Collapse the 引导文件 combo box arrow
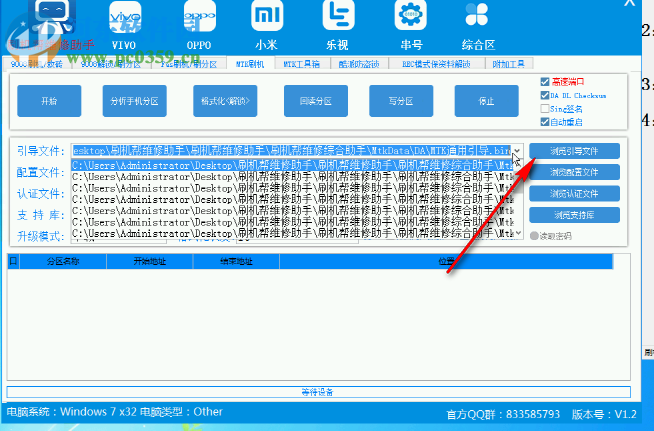This screenshot has height=431, width=654. pyautogui.click(x=517, y=151)
